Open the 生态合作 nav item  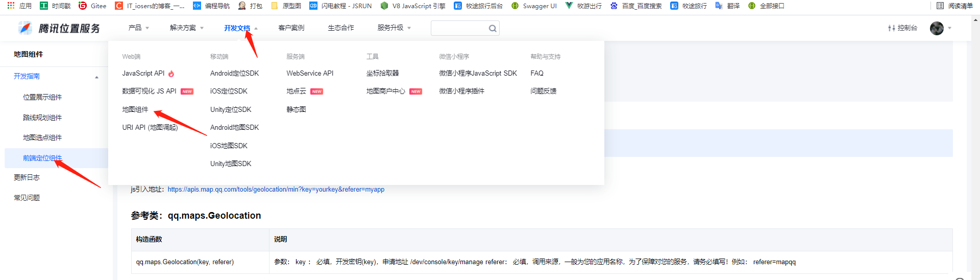340,28
